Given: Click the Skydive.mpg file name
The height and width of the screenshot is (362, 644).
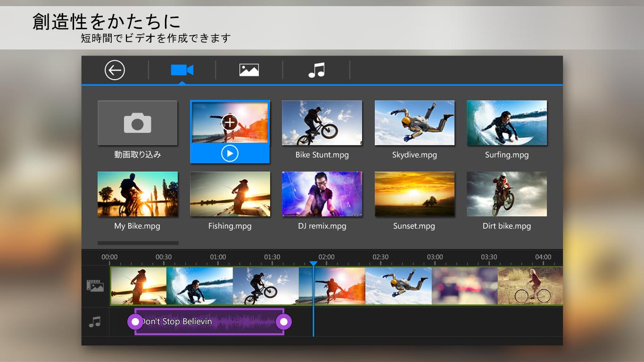Looking at the screenshot, I should pos(414,155).
